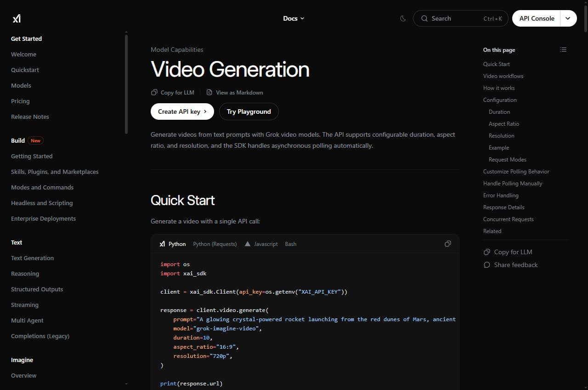588x390 pixels.
Task: Toggle dark mode moon icon
Action: (403, 18)
